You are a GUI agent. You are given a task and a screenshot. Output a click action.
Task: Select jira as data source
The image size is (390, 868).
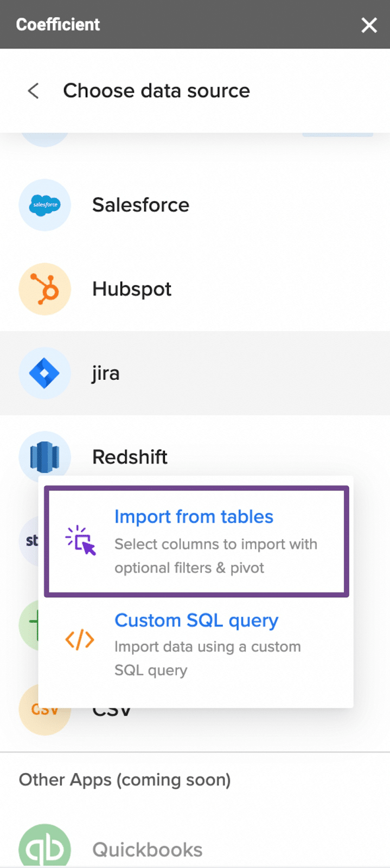[106, 373]
